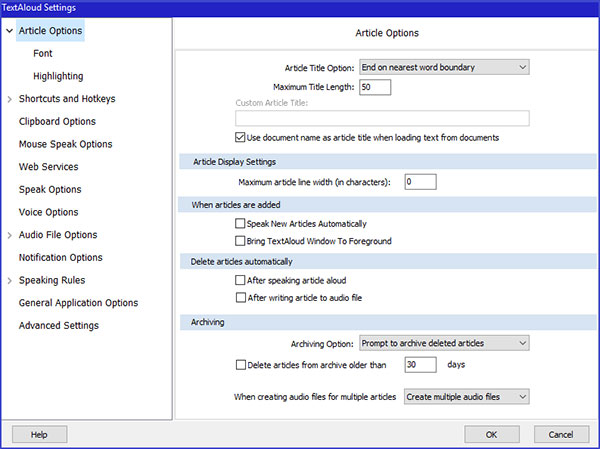This screenshot has height=449, width=600.
Task: Check Bring TextAloud Window To Foreground
Action: [240, 241]
